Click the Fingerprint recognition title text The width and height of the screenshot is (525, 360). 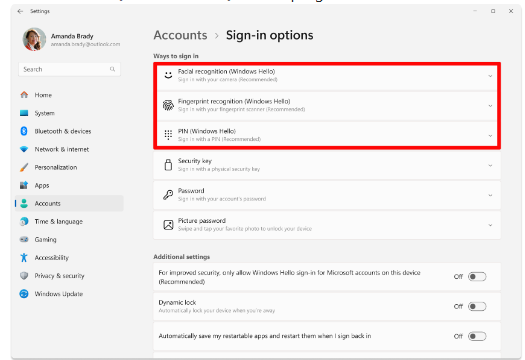pyautogui.click(x=234, y=101)
